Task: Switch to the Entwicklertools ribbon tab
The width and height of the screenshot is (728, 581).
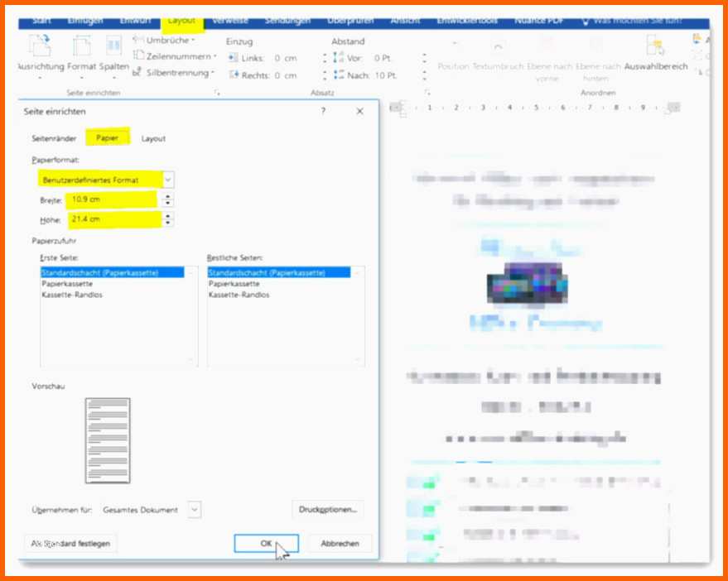Action: pos(467,21)
